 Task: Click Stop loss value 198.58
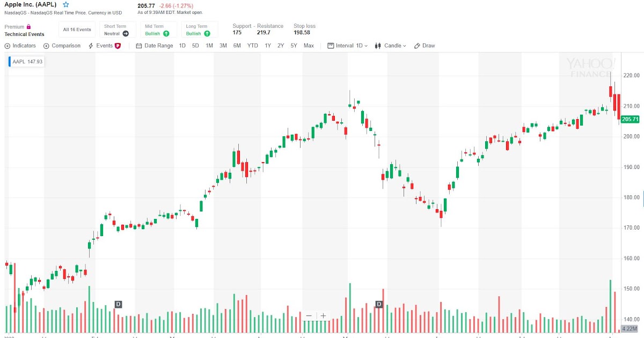pyautogui.click(x=302, y=33)
